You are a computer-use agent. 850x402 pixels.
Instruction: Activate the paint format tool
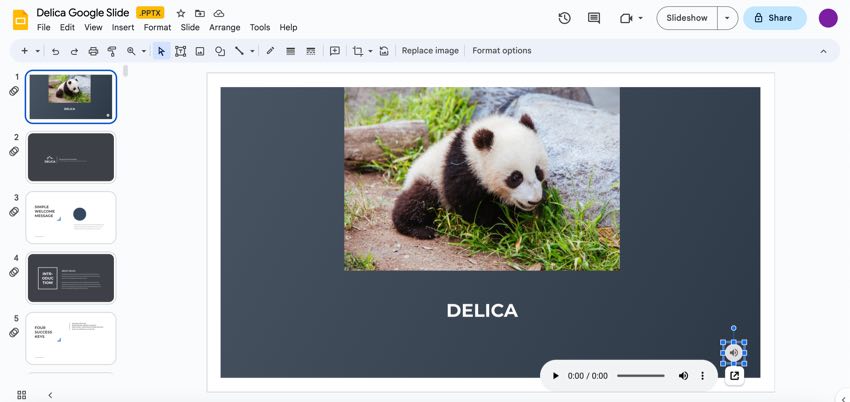click(112, 51)
